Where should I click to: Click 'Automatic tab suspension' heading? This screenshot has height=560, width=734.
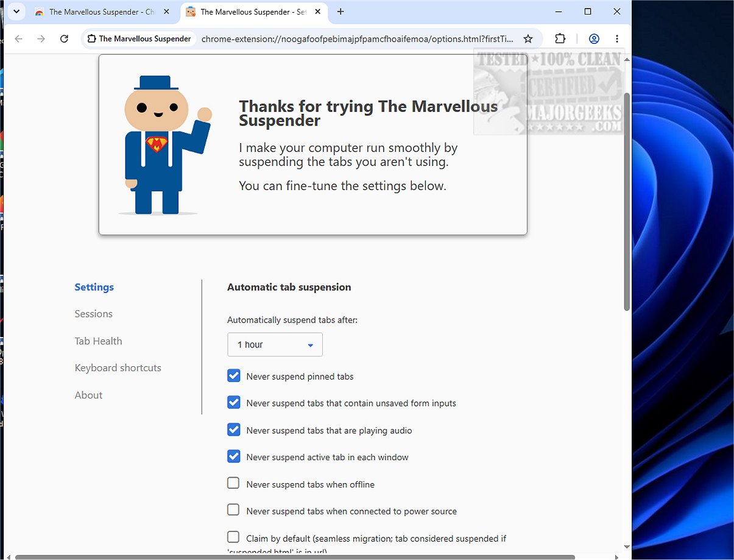pyautogui.click(x=289, y=287)
